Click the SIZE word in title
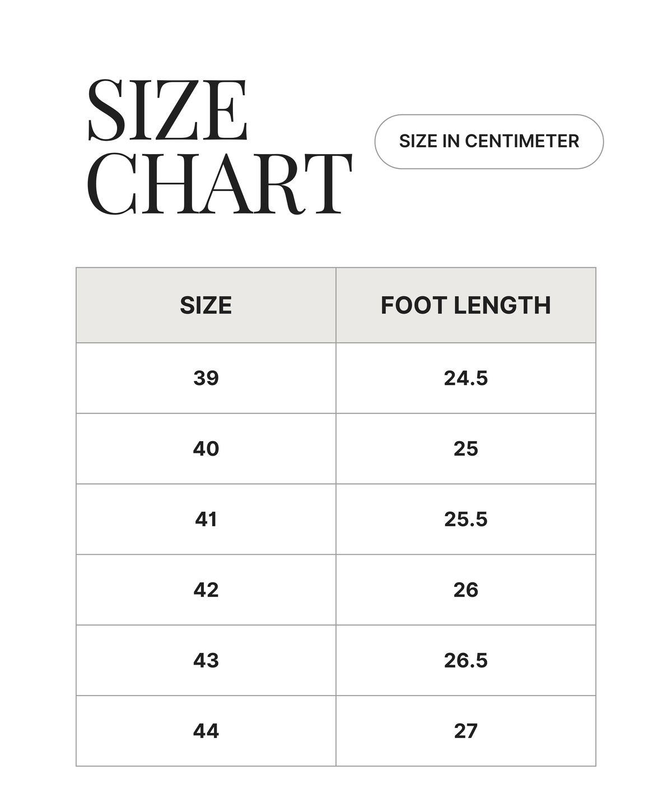This screenshot has width=672, height=807. pyautogui.click(x=167, y=110)
